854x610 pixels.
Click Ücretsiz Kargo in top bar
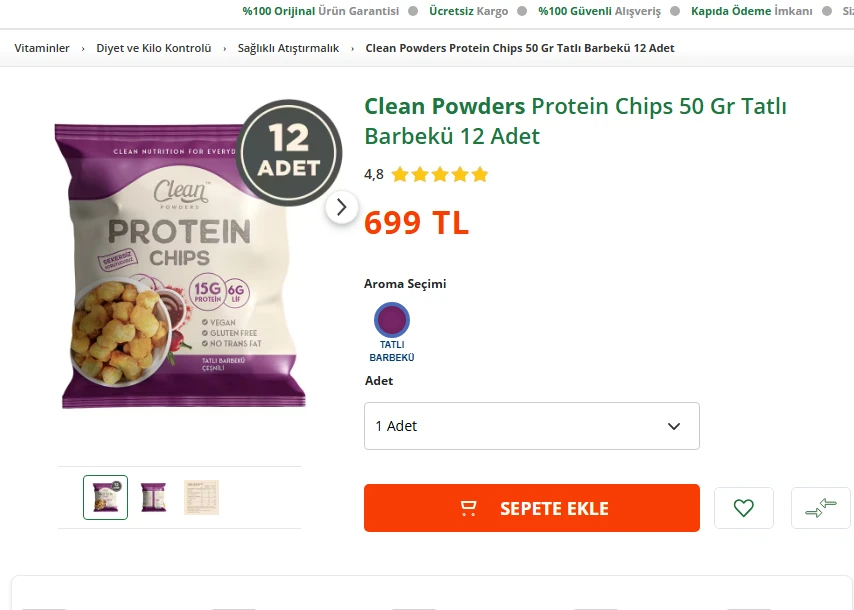[x=470, y=11]
